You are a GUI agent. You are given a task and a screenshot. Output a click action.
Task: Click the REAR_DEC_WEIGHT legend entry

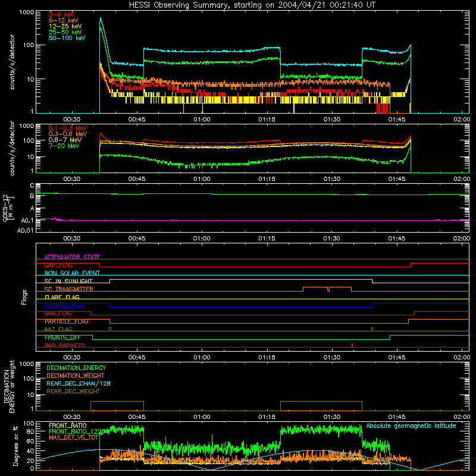[x=73, y=392]
